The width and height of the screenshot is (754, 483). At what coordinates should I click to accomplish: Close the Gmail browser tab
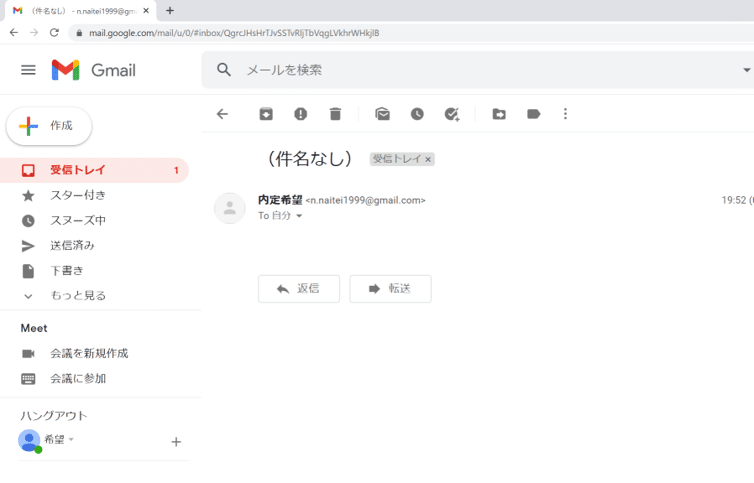[146, 11]
